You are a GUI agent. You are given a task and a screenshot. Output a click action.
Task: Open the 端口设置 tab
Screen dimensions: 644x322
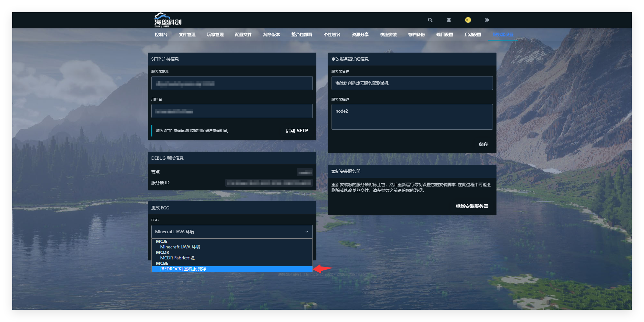point(445,35)
